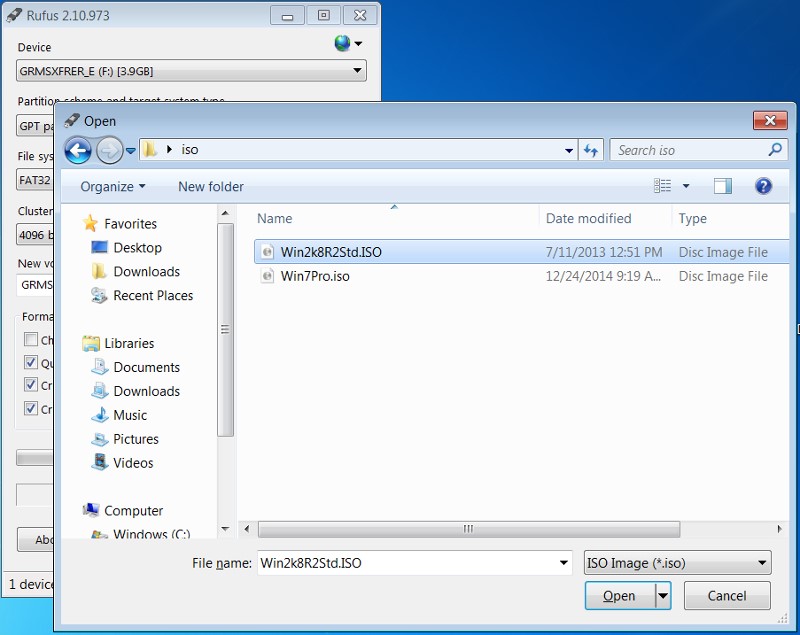Click the Pictures library icon

99,439
